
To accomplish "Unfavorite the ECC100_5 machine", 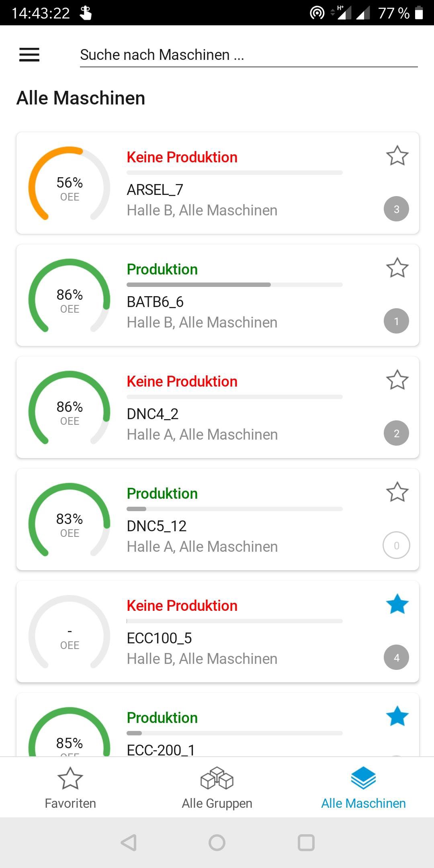I will (x=397, y=604).
